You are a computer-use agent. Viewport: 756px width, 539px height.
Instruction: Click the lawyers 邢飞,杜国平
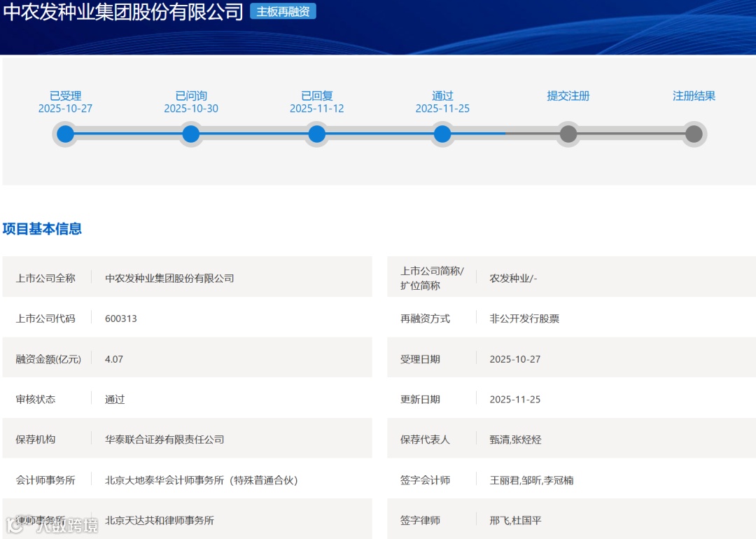tap(515, 521)
